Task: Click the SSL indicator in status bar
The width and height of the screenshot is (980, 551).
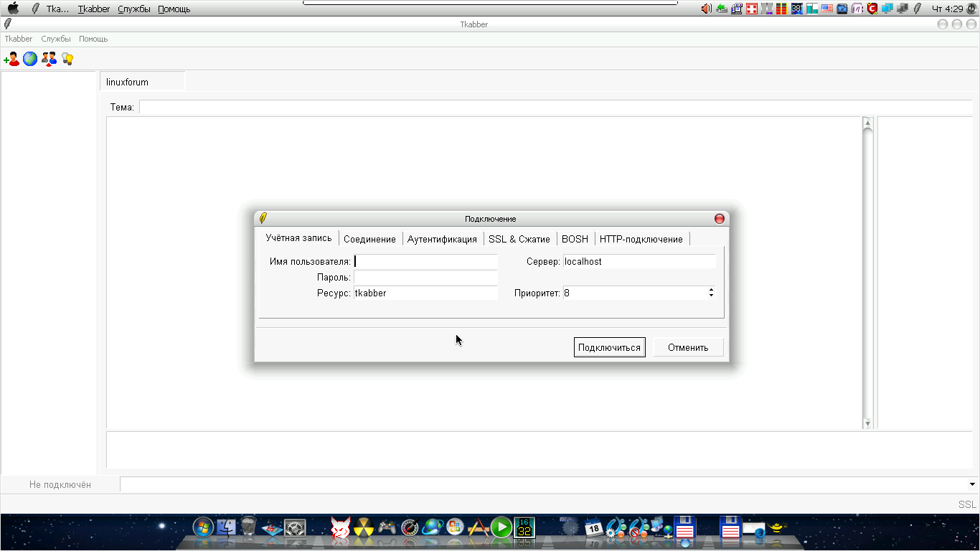Action: pos(967,504)
